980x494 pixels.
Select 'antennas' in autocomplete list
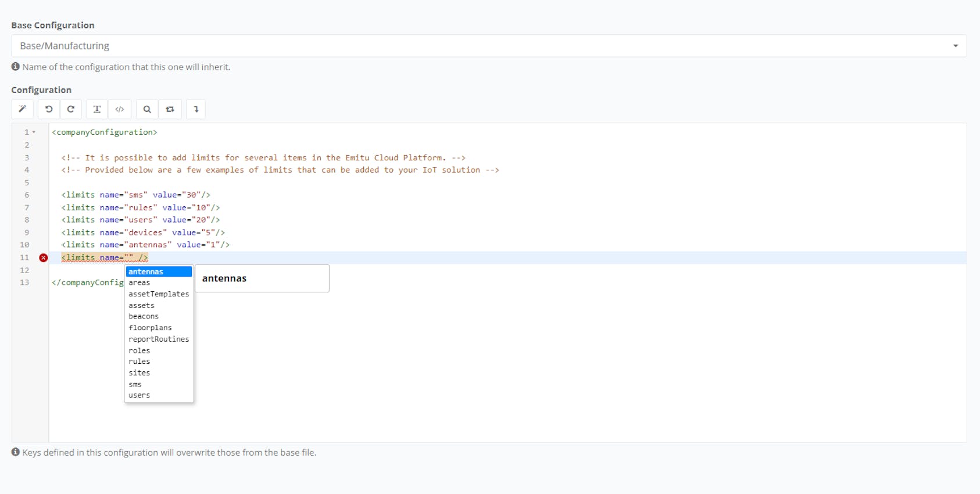pos(159,272)
